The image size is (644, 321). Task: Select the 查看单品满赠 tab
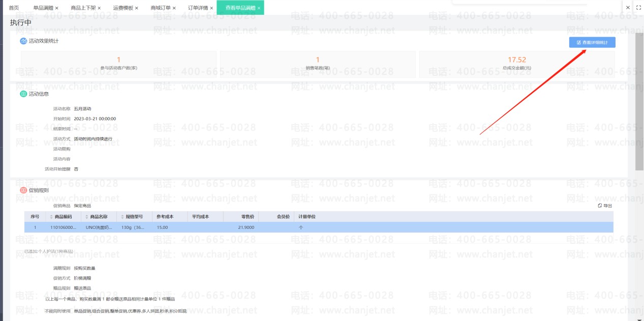(240, 8)
